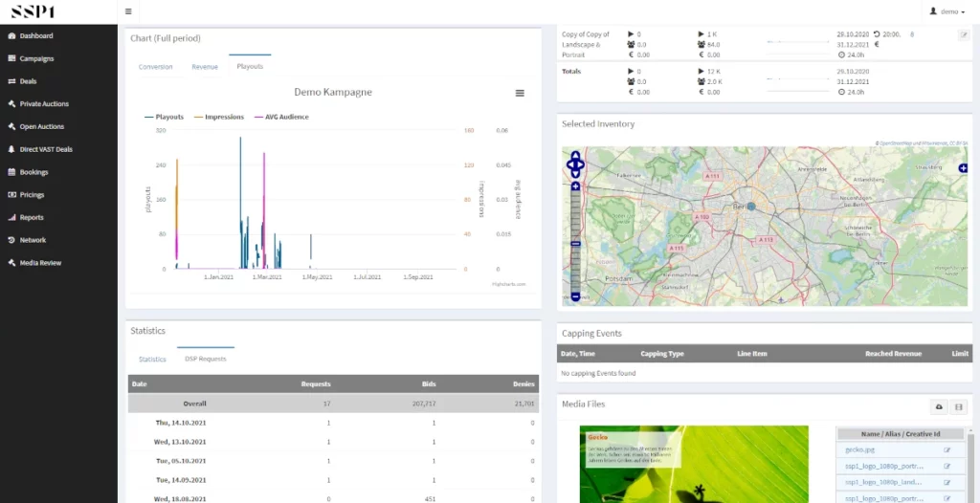The image size is (980, 503).
Task: Open the demo user dropdown
Action: tap(948, 11)
